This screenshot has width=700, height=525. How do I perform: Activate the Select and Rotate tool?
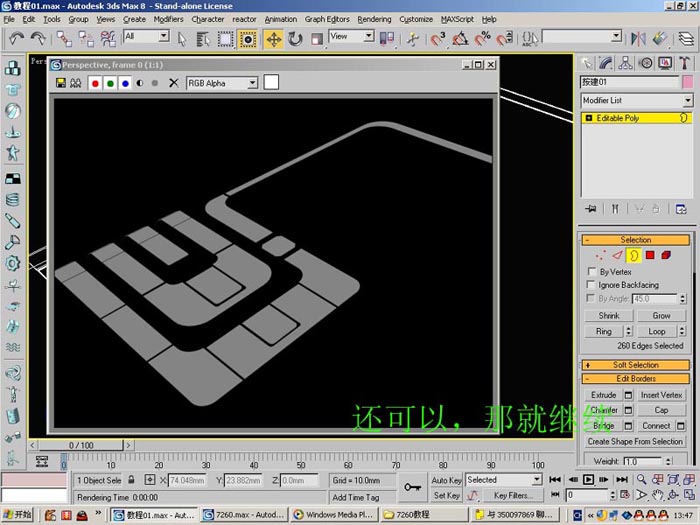point(295,39)
